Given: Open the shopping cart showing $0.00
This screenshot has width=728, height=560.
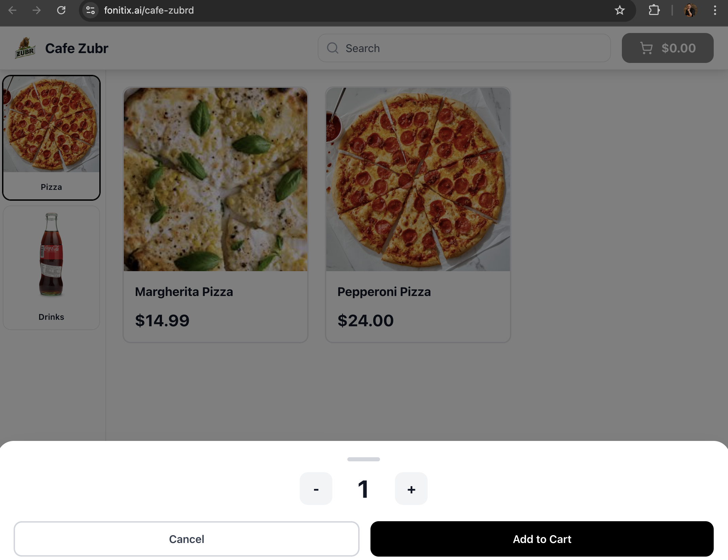Looking at the screenshot, I should click(x=667, y=48).
